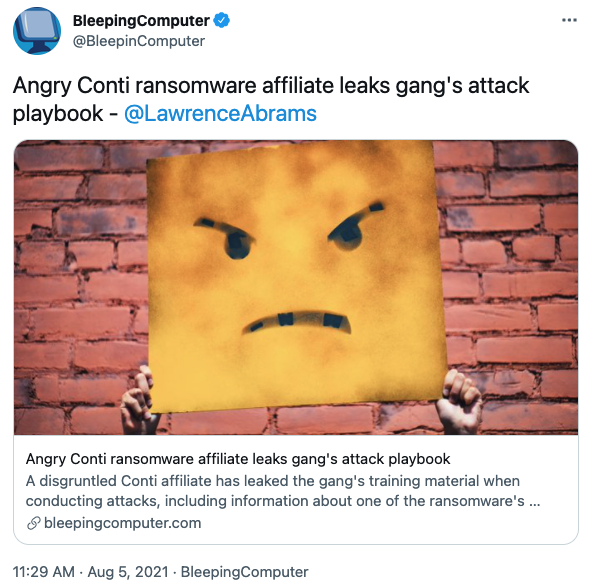Visit the bleepingcomputer.com domain link
591x586 pixels.
click(122, 523)
